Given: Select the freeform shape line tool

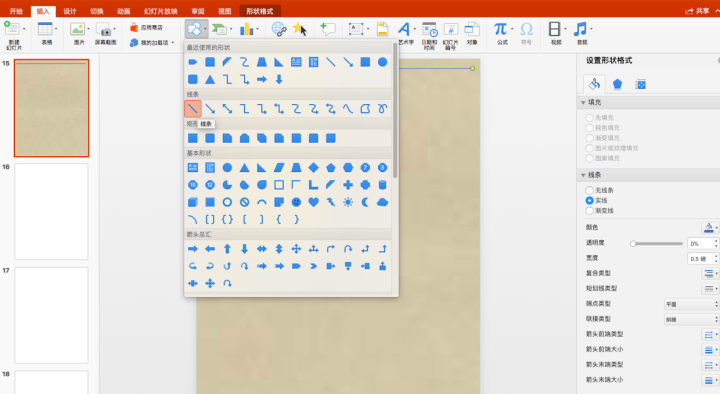Looking at the screenshot, I should click(365, 109).
